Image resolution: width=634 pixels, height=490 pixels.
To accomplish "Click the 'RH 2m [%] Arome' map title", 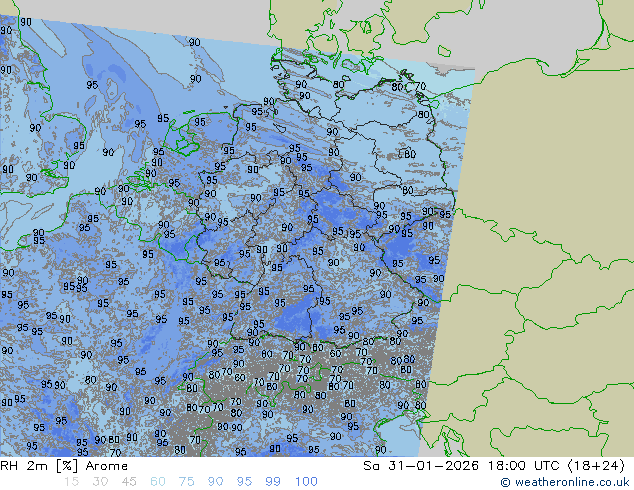I will tap(64, 466).
